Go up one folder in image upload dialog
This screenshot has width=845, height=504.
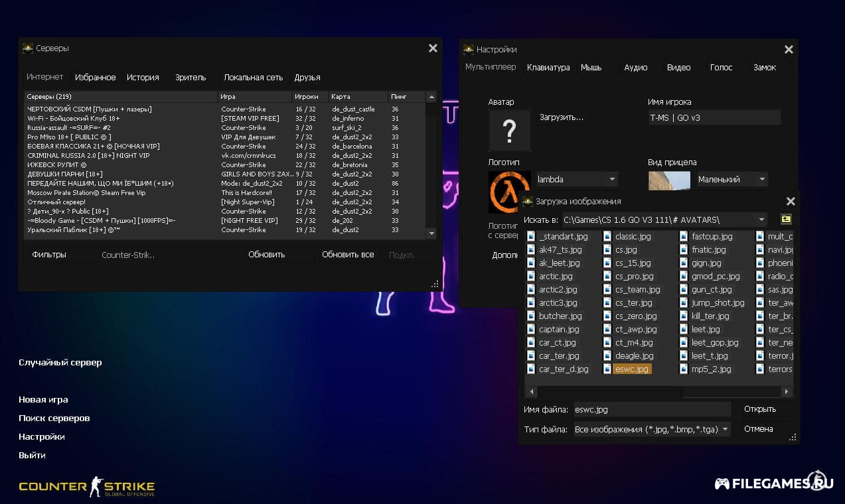click(x=785, y=220)
